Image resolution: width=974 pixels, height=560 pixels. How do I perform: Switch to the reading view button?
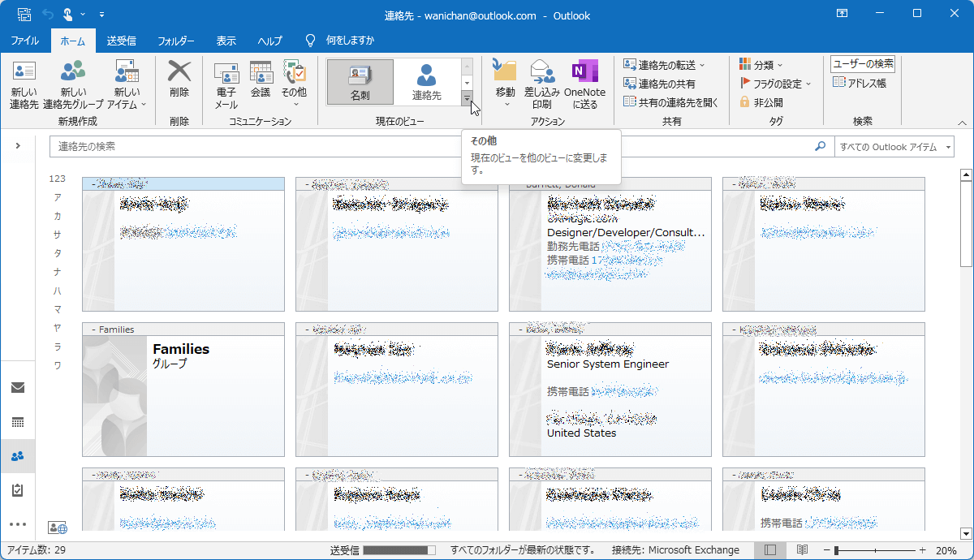point(802,549)
